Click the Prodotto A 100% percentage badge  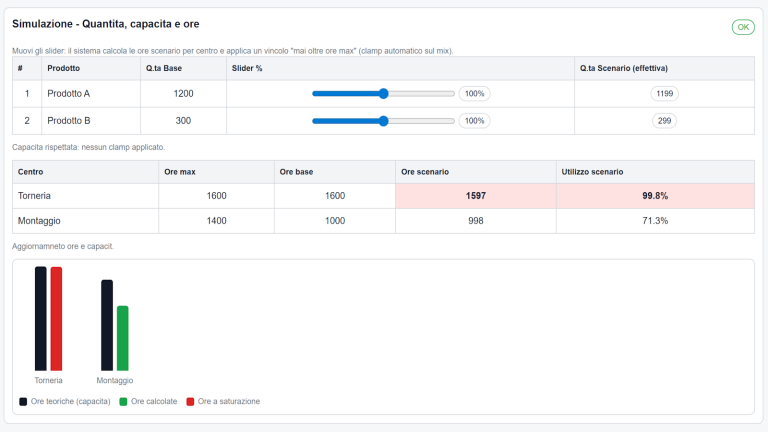[474, 93]
